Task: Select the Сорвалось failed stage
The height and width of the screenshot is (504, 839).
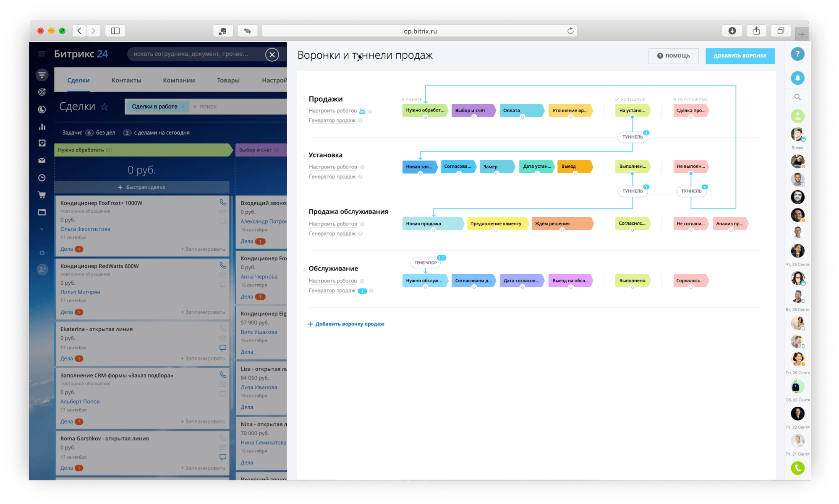Action: (x=691, y=281)
